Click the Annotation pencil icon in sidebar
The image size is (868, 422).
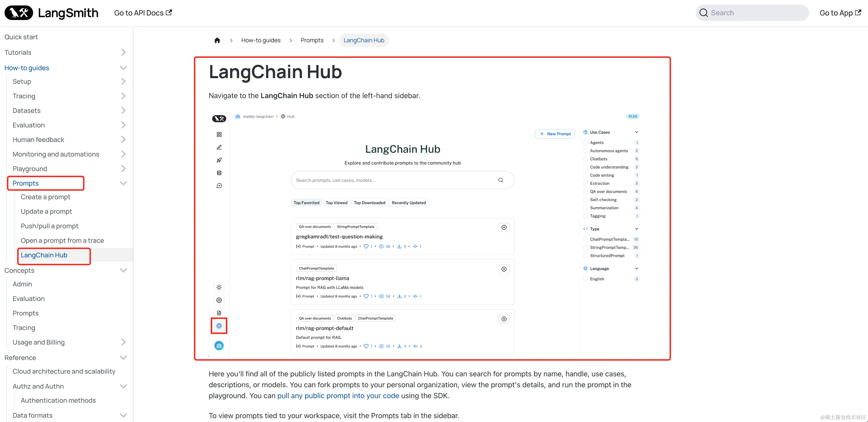(x=219, y=147)
